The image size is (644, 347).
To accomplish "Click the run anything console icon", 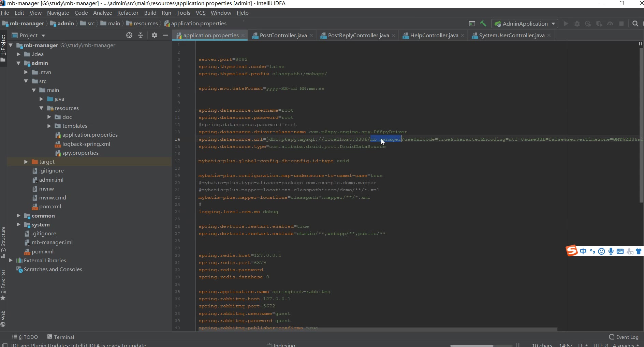I will [x=472, y=24].
